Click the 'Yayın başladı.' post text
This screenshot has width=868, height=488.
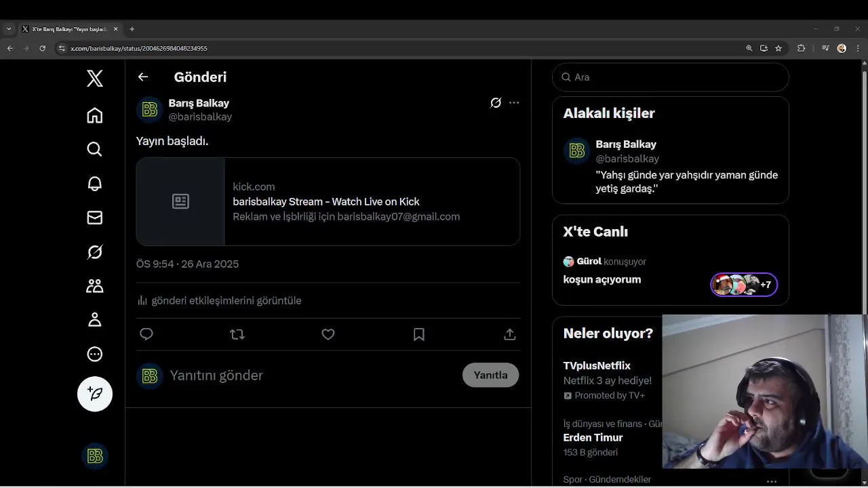pos(172,141)
